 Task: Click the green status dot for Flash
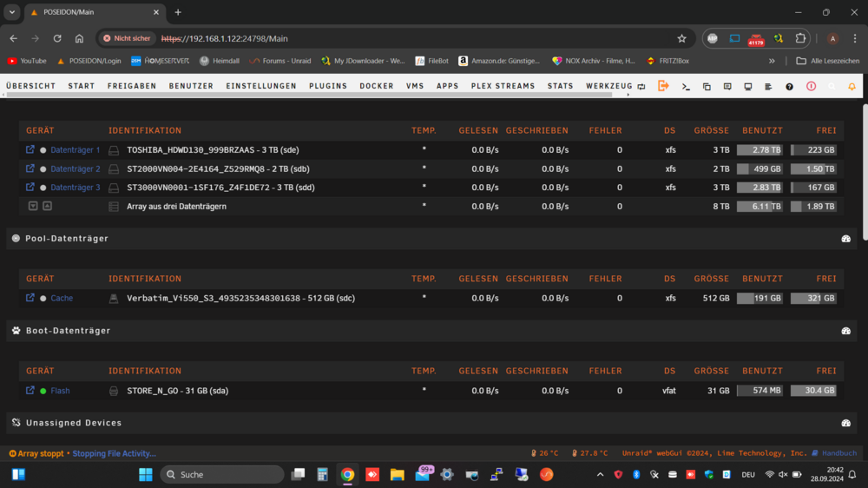coord(43,391)
